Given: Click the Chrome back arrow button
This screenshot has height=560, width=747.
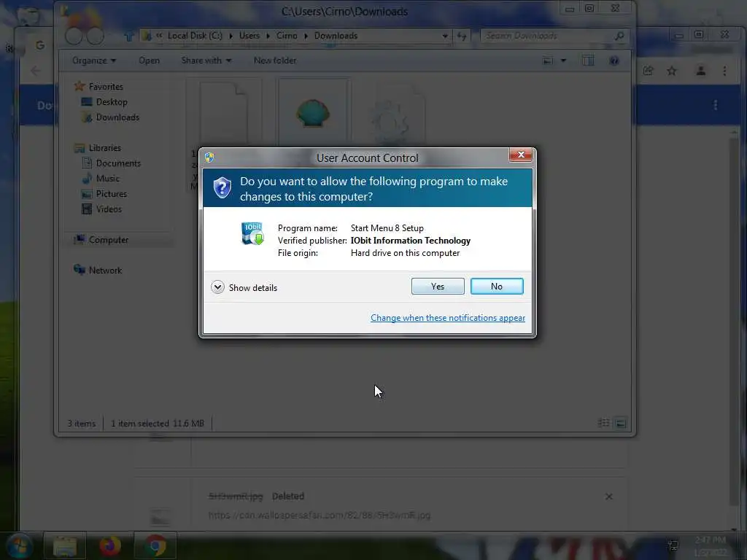Looking at the screenshot, I should (35, 71).
